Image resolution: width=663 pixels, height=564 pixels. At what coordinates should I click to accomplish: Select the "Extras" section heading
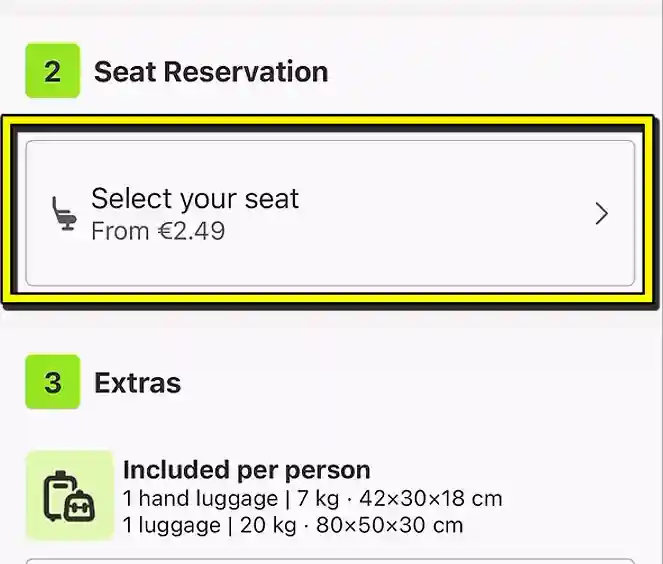[x=138, y=383]
